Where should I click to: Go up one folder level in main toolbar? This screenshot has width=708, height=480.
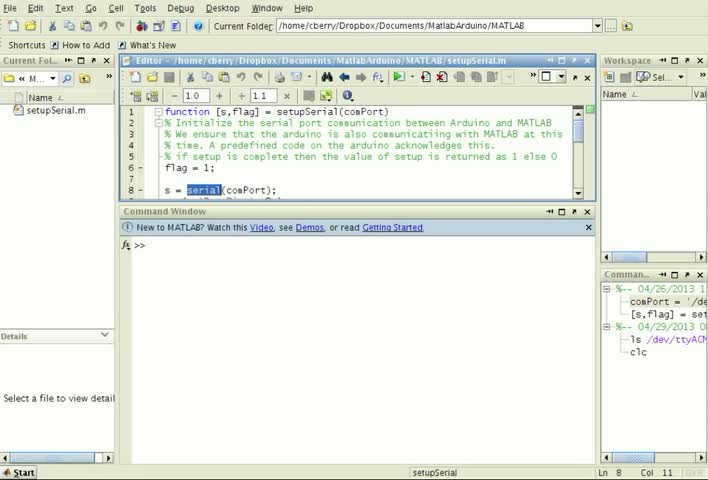tap(627, 26)
